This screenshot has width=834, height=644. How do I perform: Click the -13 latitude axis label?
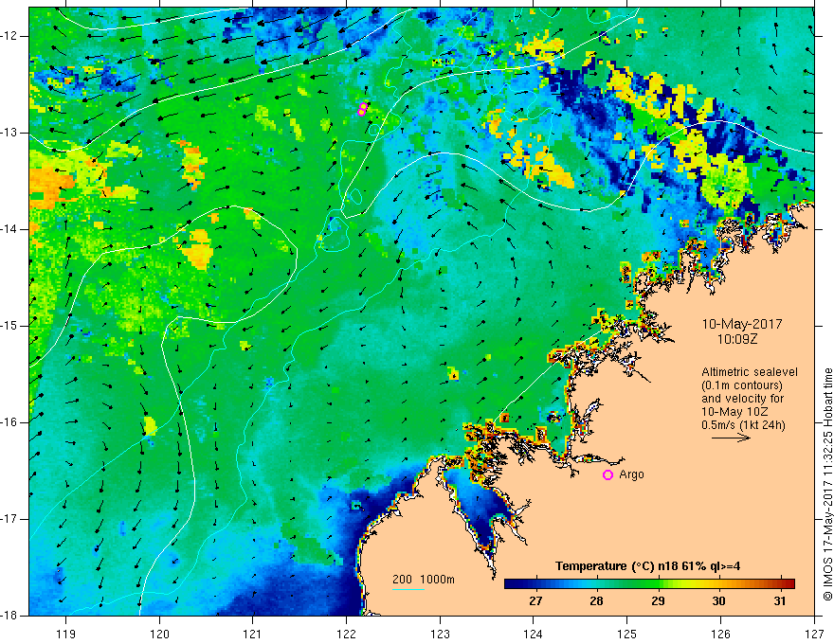pyautogui.click(x=9, y=133)
